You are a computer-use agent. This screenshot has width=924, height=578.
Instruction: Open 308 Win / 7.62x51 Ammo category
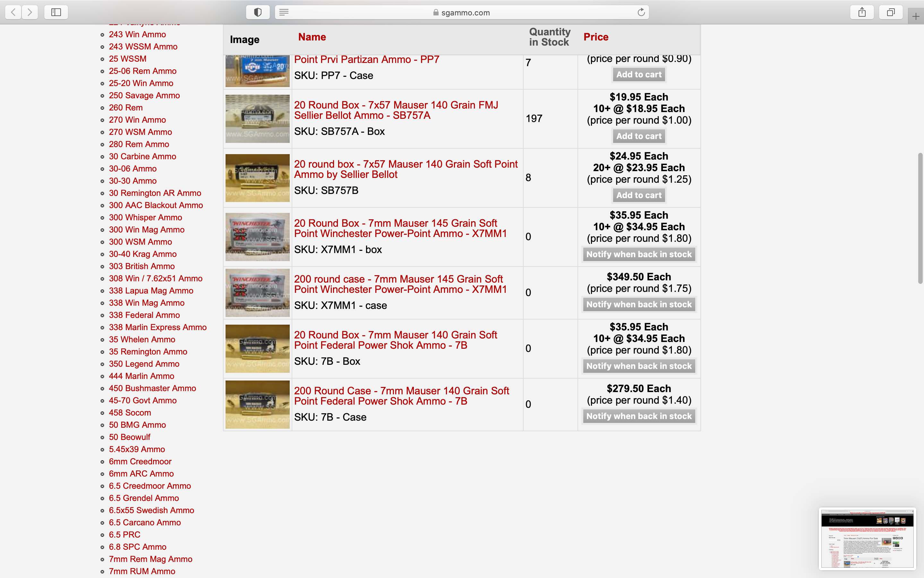[156, 278]
